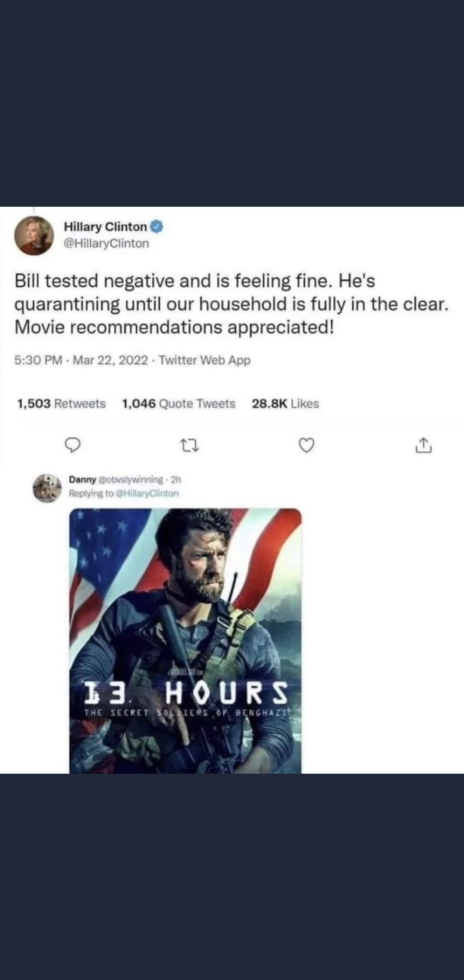Click the blue verified badge
Image resolution: width=464 pixels, height=980 pixels.
tap(156, 227)
